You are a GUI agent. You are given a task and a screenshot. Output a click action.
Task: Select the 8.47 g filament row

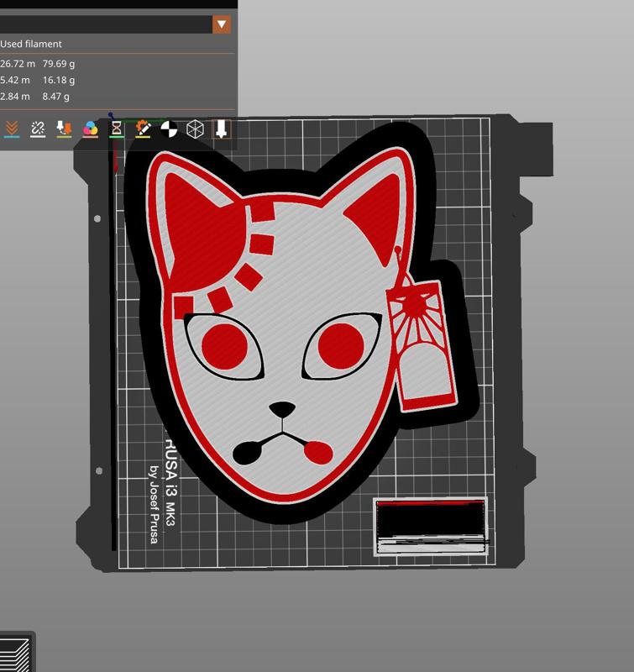tap(38, 97)
